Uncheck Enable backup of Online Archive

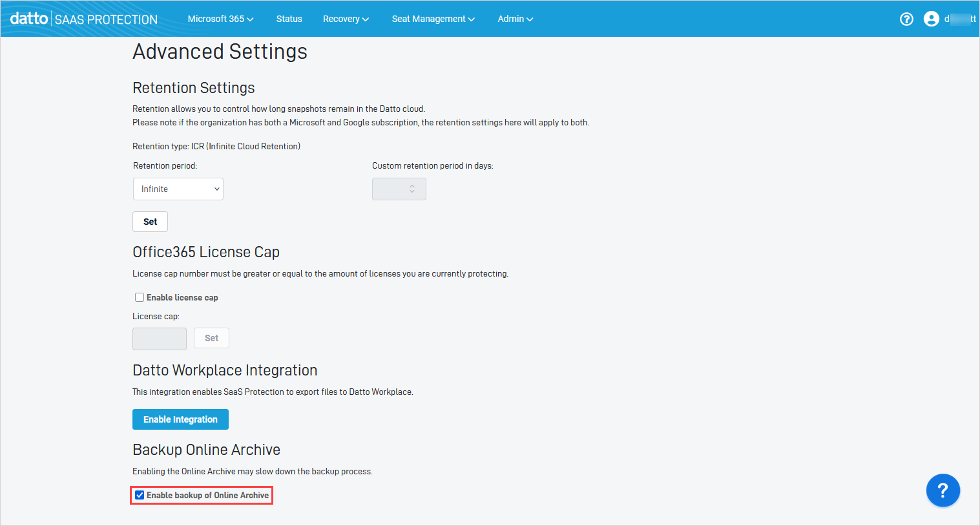pos(140,495)
